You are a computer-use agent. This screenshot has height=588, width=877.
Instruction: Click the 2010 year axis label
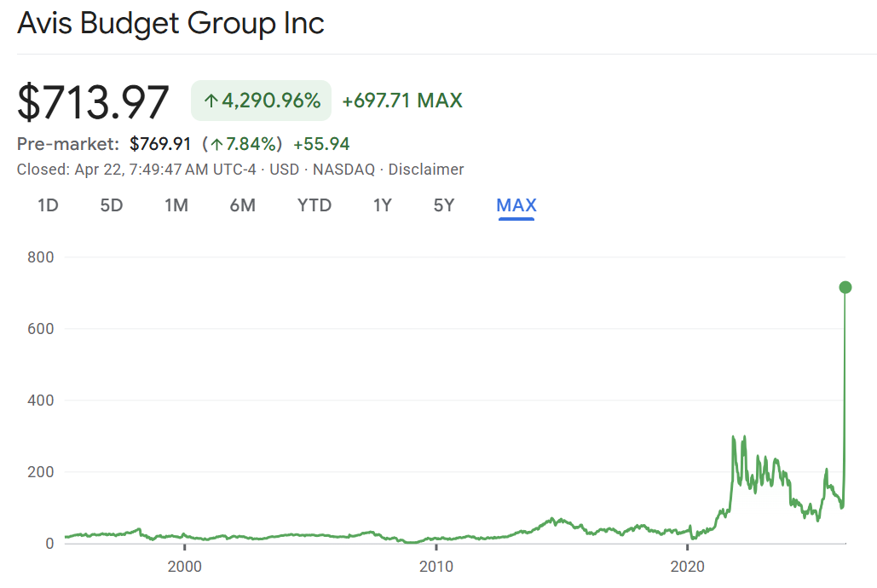(x=436, y=566)
